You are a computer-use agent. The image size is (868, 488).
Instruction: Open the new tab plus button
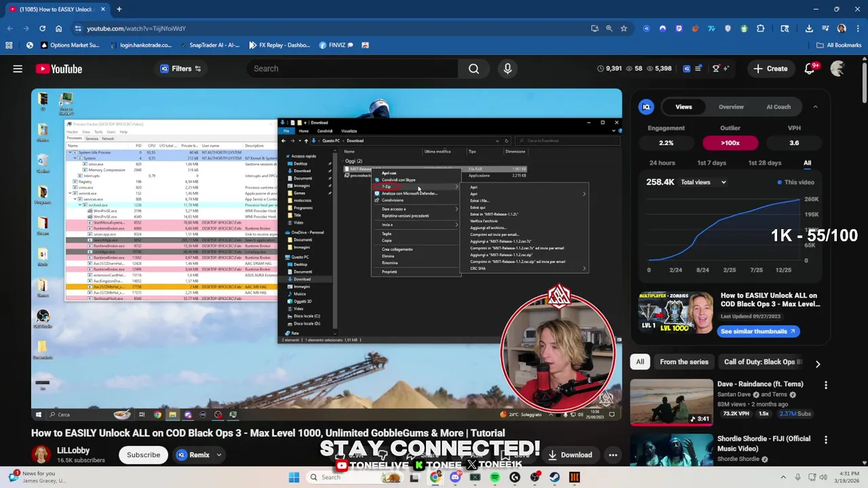pos(119,9)
